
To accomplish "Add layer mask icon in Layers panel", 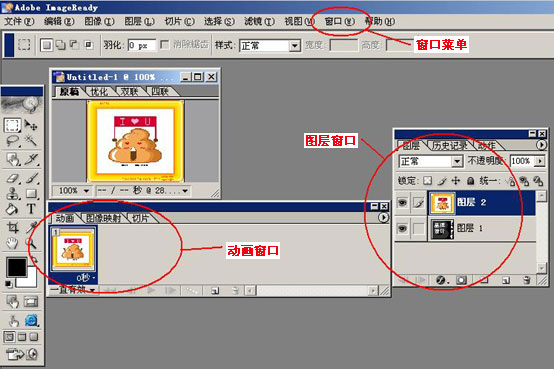I will click(461, 280).
